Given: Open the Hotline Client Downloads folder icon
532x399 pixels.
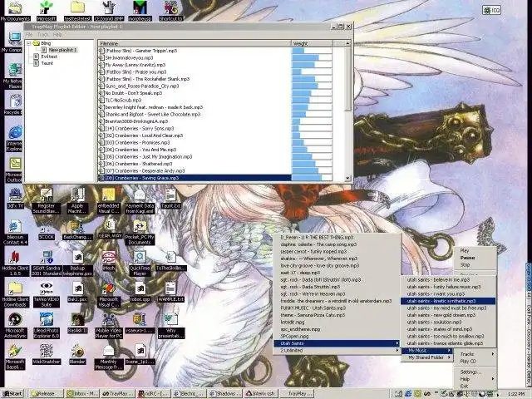Looking at the screenshot, I should (15, 294).
